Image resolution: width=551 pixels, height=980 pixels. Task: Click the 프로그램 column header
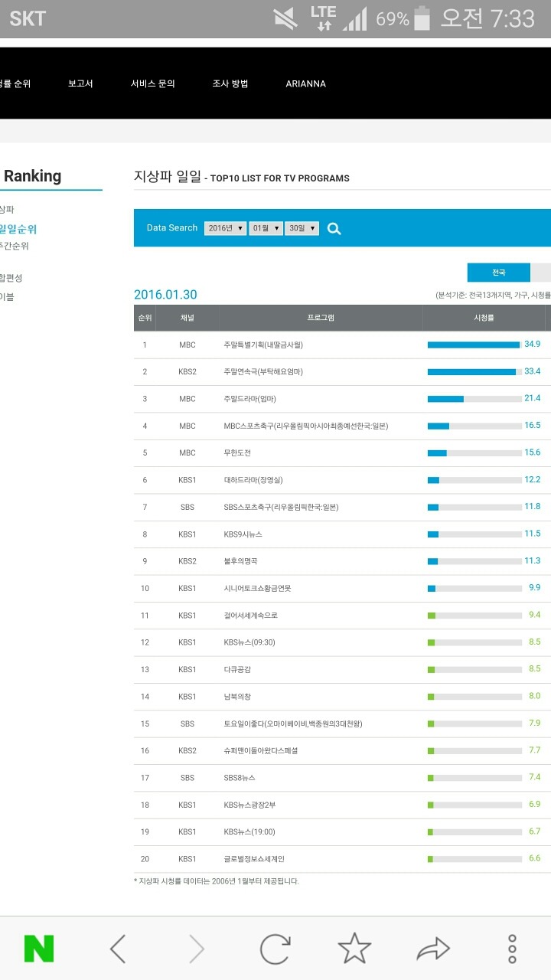pyautogui.click(x=321, y=318)
